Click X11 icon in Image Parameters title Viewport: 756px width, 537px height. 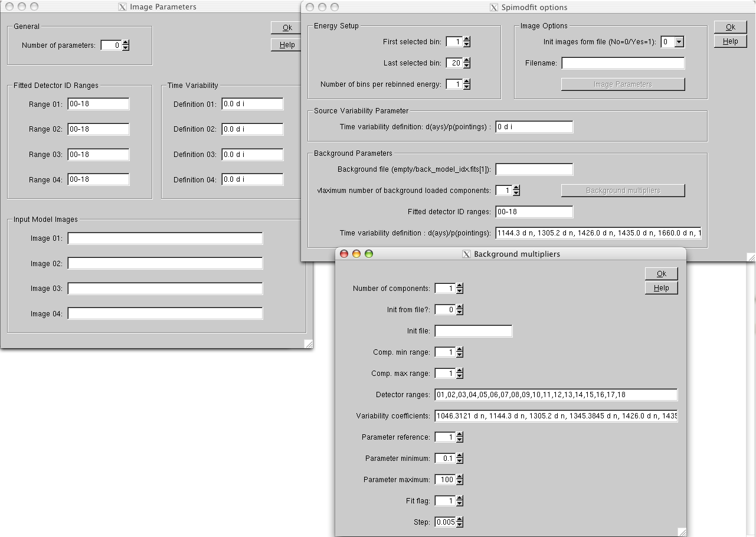(123, 7)
